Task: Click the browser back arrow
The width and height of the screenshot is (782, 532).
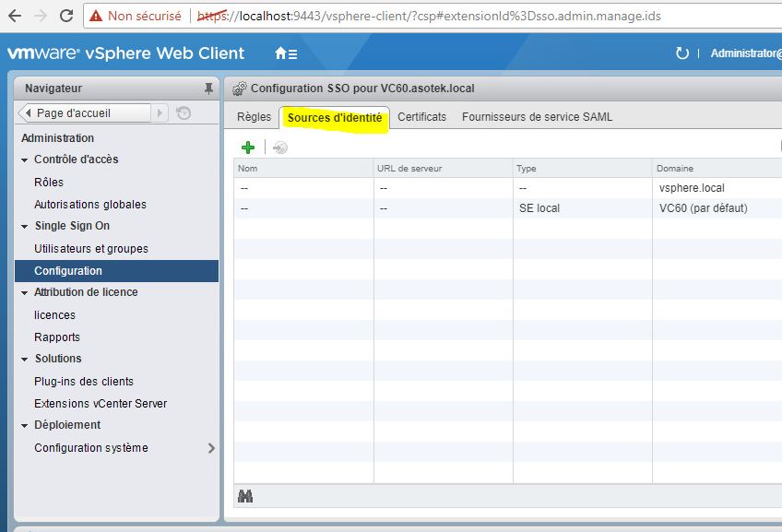Action: 15,16
